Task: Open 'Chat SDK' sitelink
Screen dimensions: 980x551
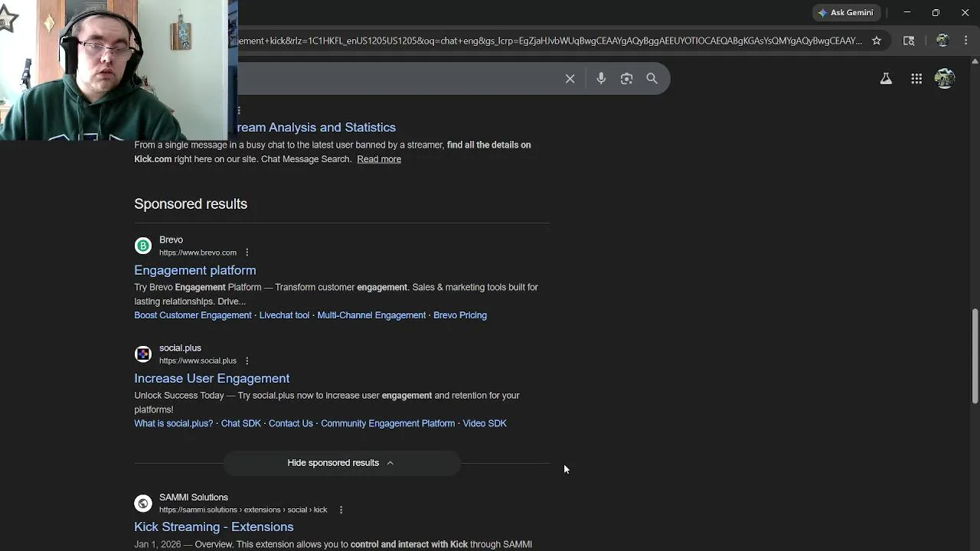Action: (241, 423)
